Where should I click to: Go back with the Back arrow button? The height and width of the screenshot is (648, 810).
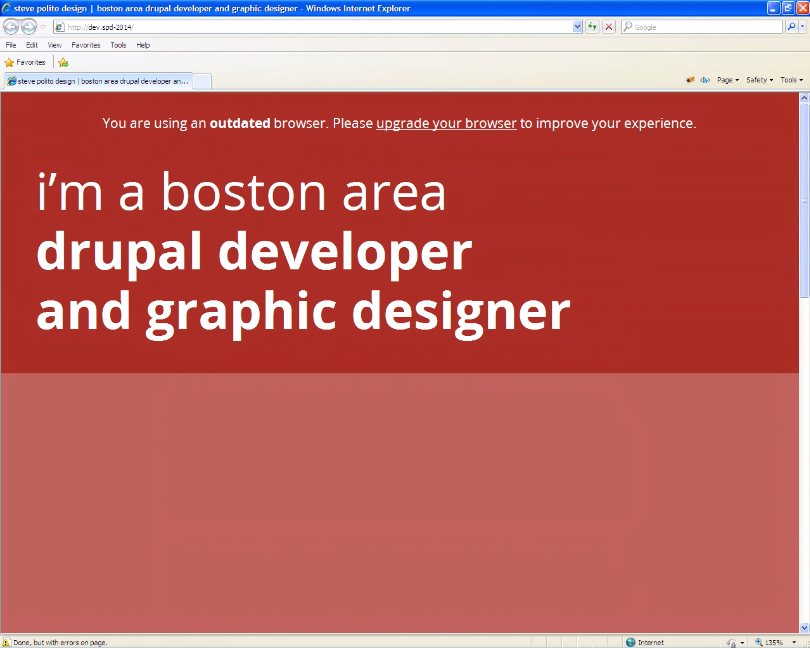11,26
